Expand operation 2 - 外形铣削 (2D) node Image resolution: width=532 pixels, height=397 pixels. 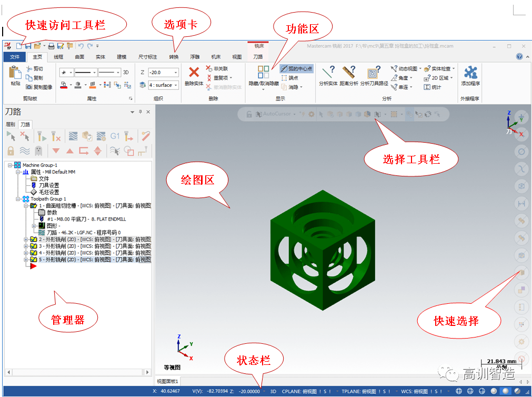pyautogui.click(x=26, y=239)
